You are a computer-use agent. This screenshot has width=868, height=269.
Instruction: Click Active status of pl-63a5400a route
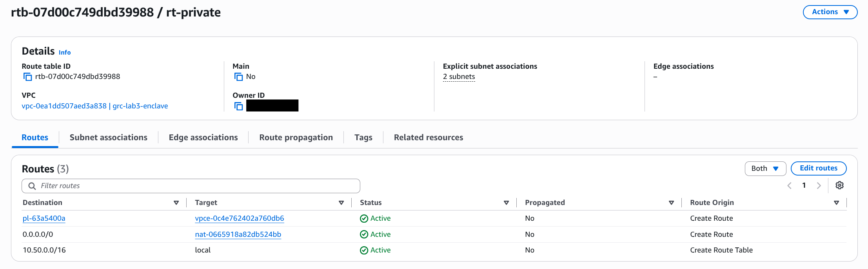375,218
